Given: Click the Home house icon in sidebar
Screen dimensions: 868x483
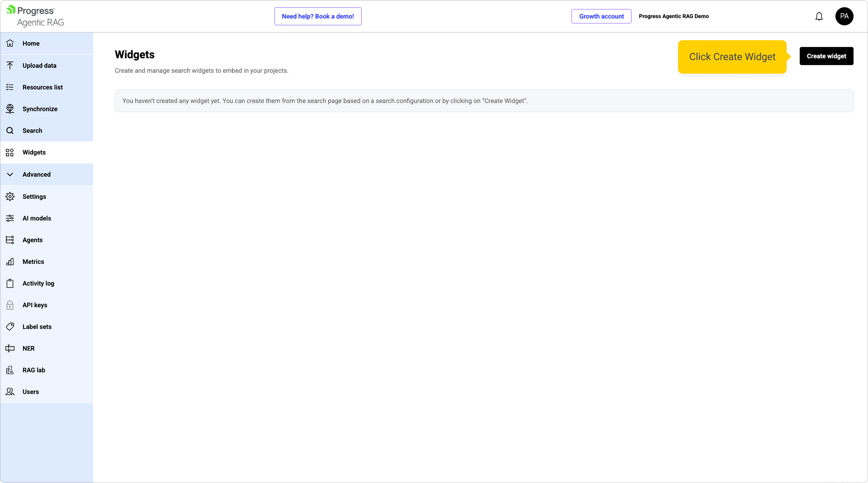Looking at the screenshot, I should click(x=10, y=43).
